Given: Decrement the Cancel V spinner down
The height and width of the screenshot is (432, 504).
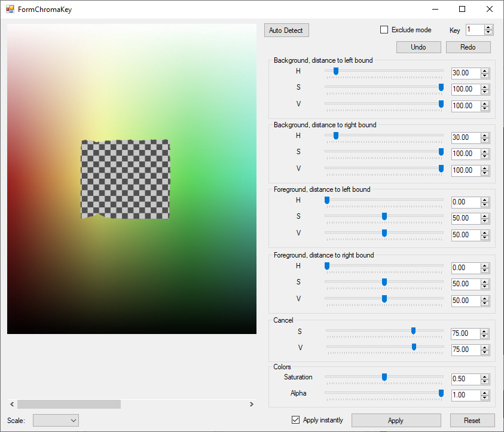Looking at the screenshot, I should [x=485, y=353].
